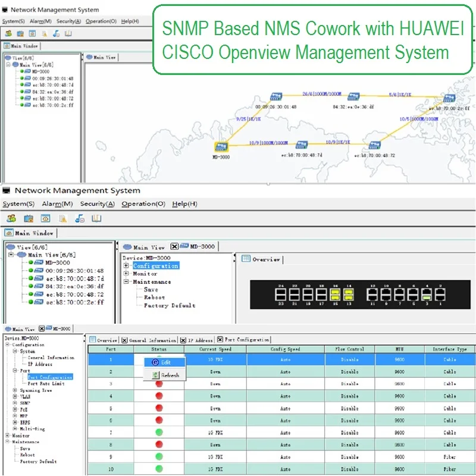Choose Edit from the context menu
The width and height of the screenshot is (476, 476).
tap(165, 362)
